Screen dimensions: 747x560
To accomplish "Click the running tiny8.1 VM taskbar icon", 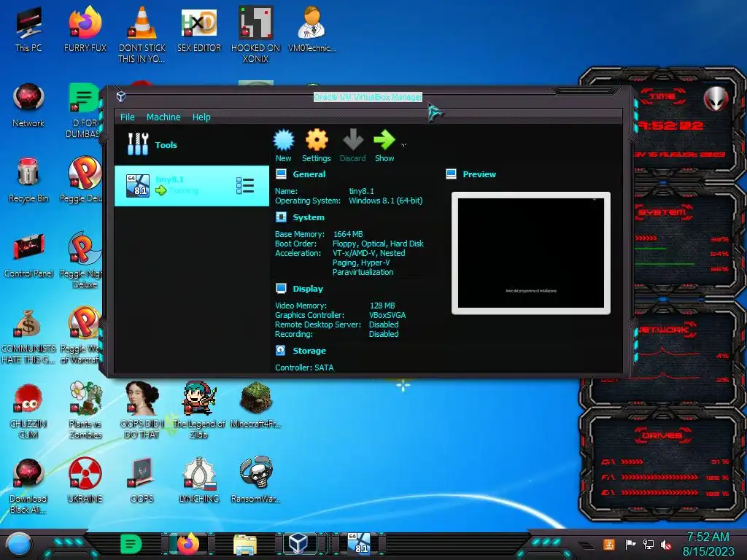I will [359, 543].
